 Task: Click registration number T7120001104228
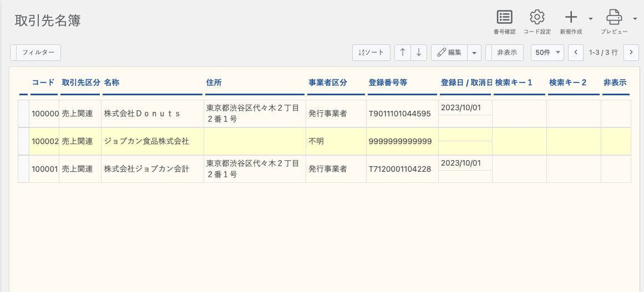pos(402,169)
